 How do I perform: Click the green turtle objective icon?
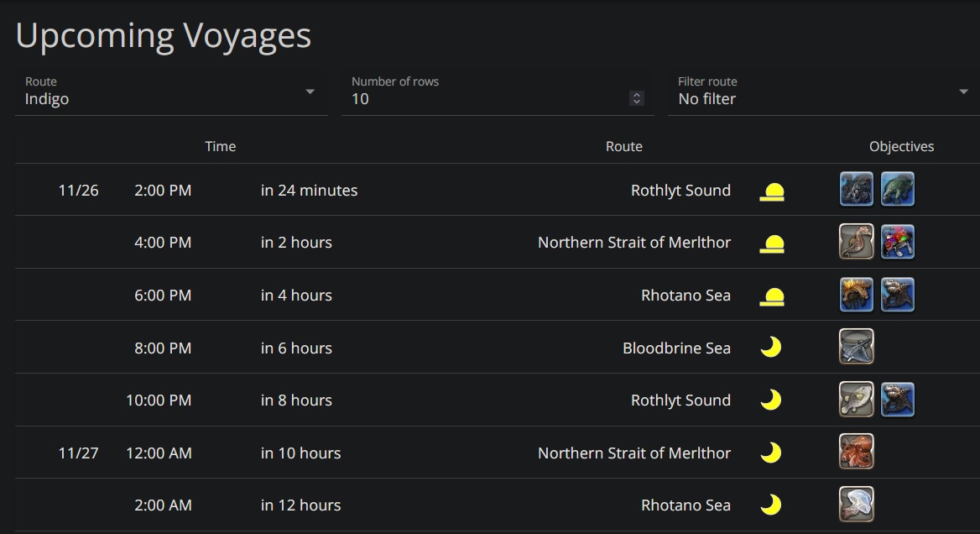[x=898, y=190]
